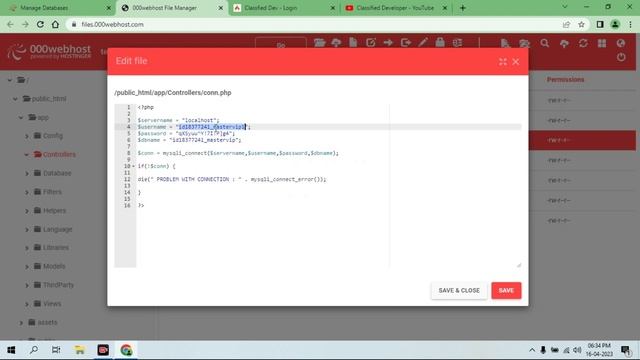This screenshot has height=360, width=640.
Task: Open Windows taskbar search
Action: click(34, 350)
